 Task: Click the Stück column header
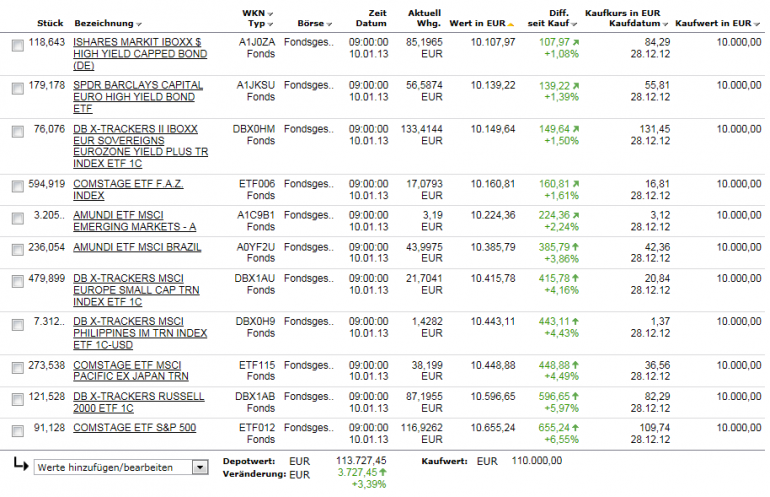coord(50,24)
